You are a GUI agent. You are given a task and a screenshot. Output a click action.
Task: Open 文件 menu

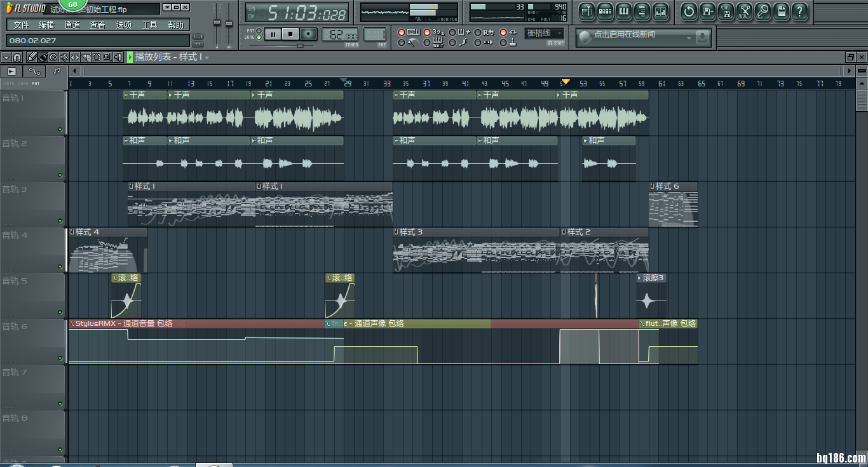(21, 25)
